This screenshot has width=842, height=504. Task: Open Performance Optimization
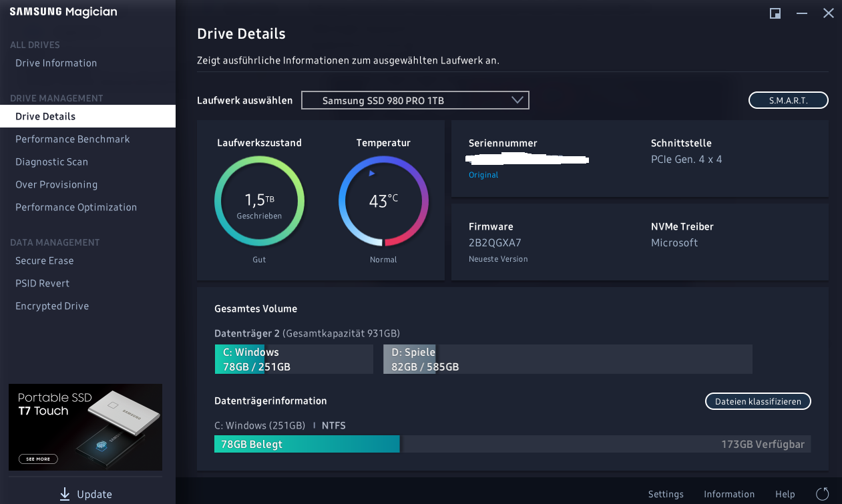(x=76, y=207)
